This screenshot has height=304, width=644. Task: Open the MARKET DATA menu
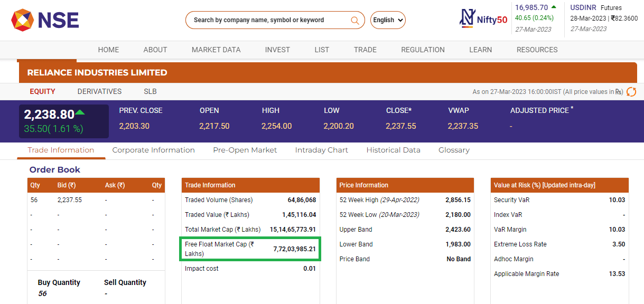(x=216, y=50)
